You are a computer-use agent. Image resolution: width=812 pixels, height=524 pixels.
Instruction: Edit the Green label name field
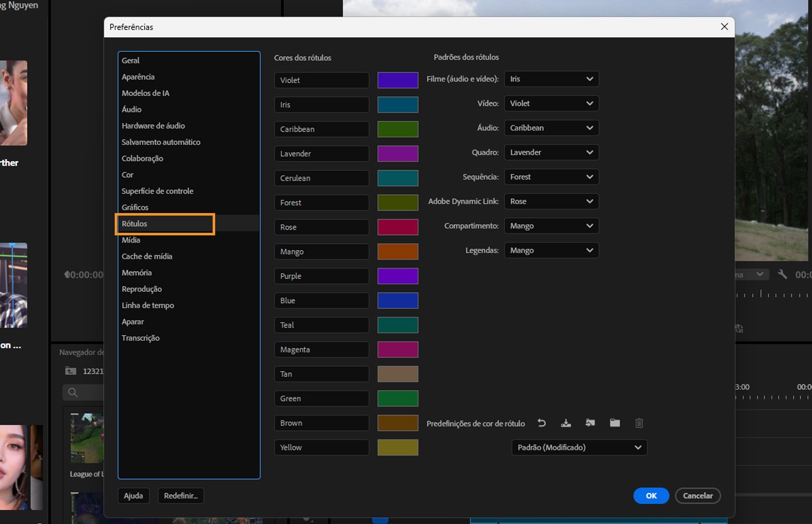(322, 399)
